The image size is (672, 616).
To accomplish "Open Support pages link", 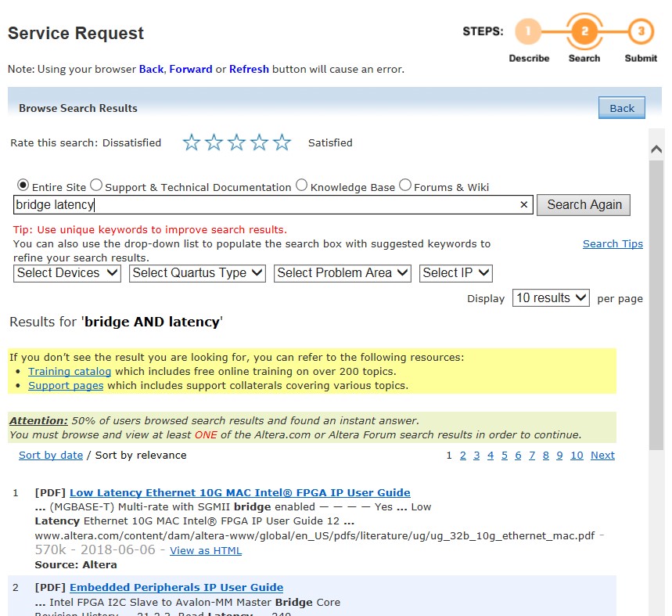I will [x=66, y=385].
